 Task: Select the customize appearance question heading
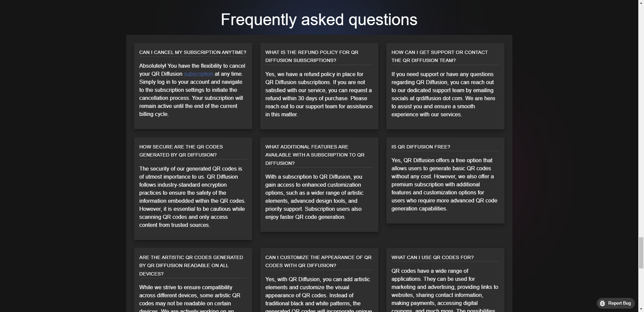(x=318, y=261)
